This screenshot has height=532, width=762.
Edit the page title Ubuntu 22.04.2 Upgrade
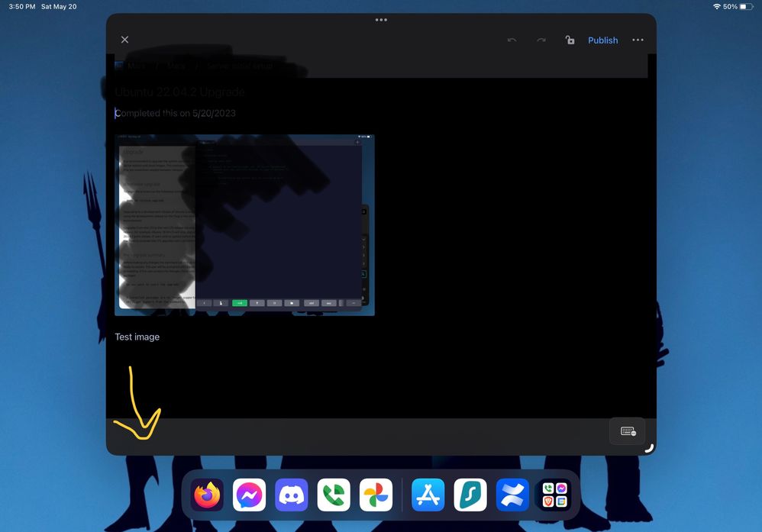pyautogui.click(x=179, y=92)
